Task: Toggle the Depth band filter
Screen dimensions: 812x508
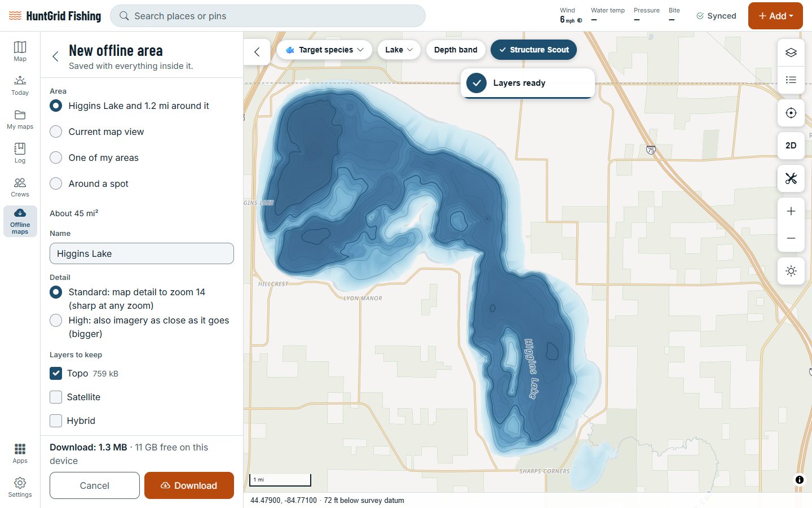Action: (456, 50)
